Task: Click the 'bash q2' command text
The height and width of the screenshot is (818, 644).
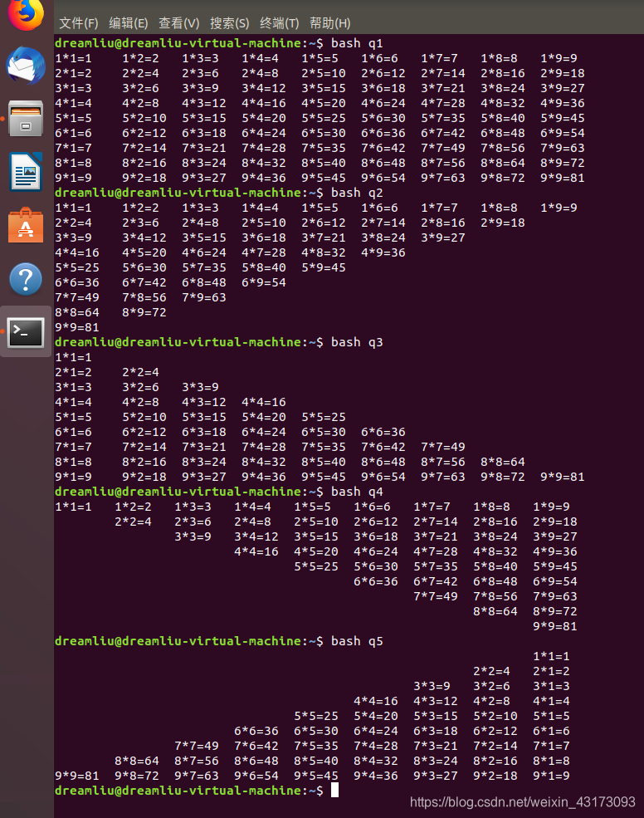Action: [357, 193]
